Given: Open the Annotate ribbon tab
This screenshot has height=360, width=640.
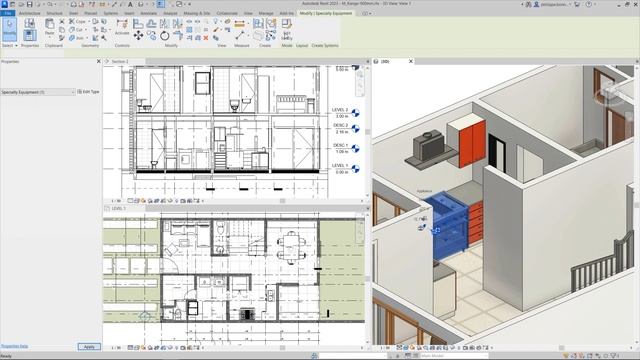Looking at the screenshot, I should 149,13.
